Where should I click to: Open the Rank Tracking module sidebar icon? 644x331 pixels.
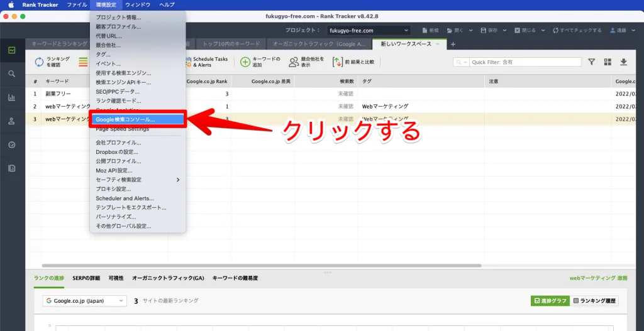coord(12,50)
